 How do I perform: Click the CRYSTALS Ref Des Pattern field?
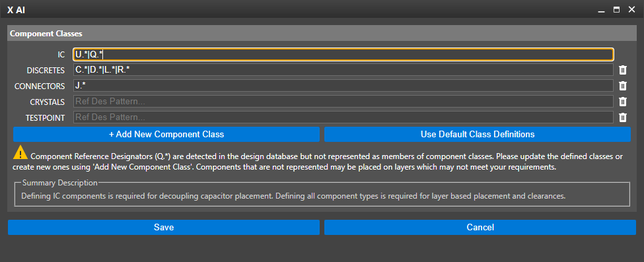point(343,102)
